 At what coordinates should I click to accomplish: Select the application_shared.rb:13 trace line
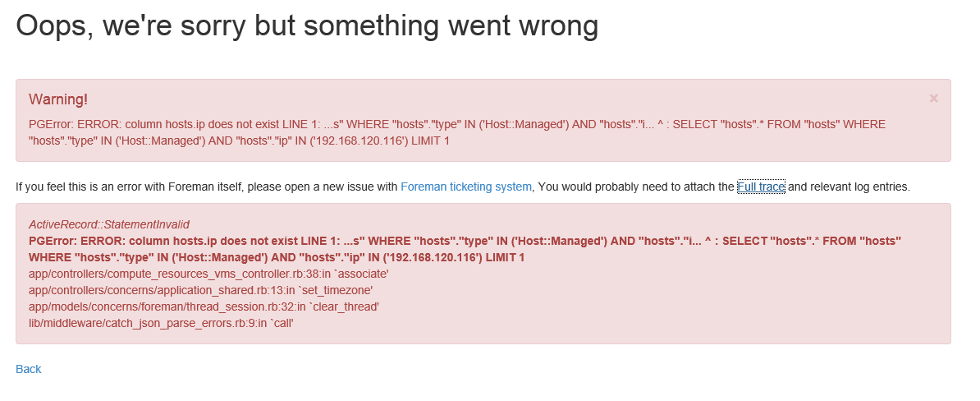click(x=200, y=290)
